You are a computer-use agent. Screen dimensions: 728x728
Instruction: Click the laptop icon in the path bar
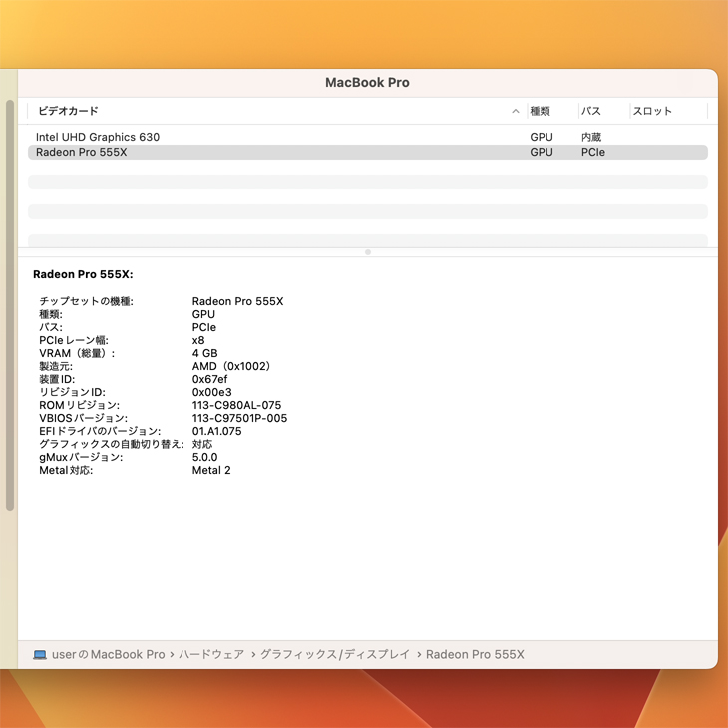(40, 655)
